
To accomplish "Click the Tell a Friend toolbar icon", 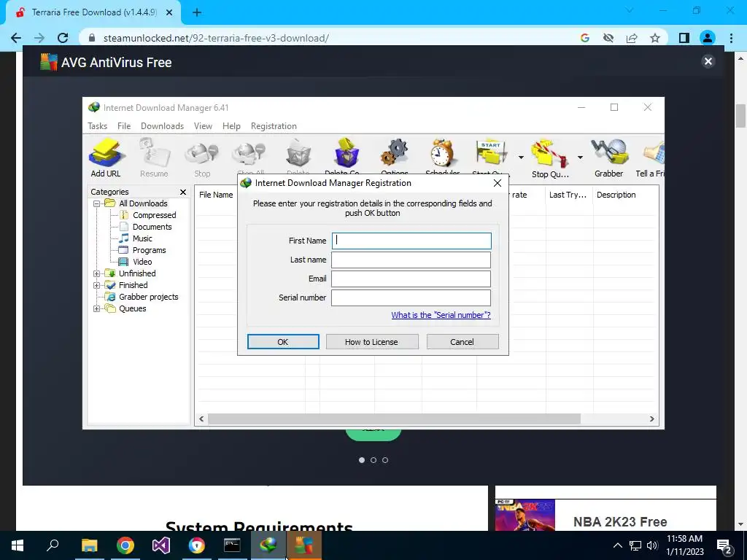I will coord(651,157).
